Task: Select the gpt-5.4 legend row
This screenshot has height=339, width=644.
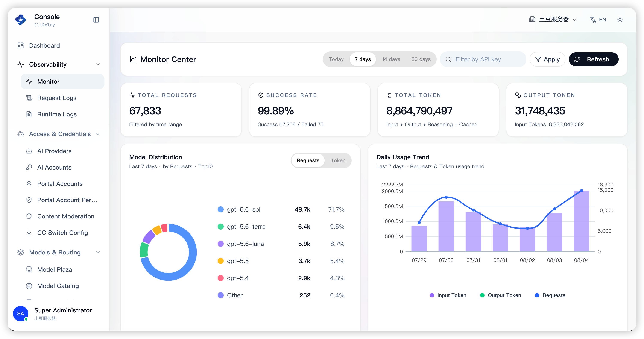Action: pyautogui.click(x=281, y=278)
